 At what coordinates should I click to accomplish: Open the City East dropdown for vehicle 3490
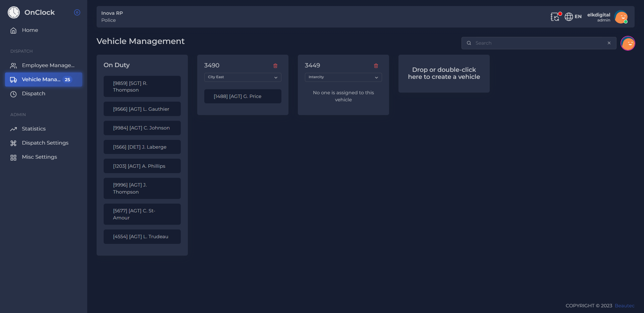point(243,77)
